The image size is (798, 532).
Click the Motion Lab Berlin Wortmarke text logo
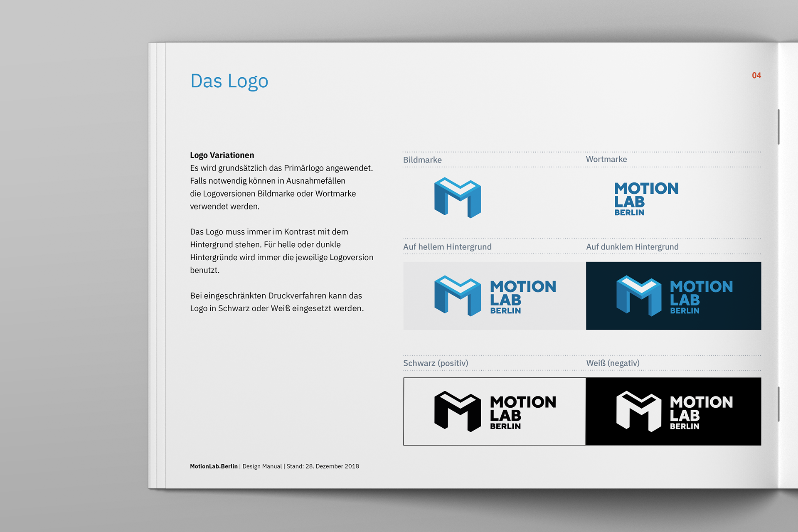pos(646,199)
